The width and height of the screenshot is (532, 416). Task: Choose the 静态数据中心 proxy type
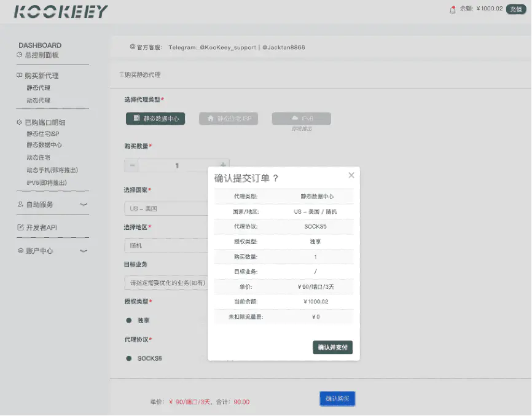[155, 119]
